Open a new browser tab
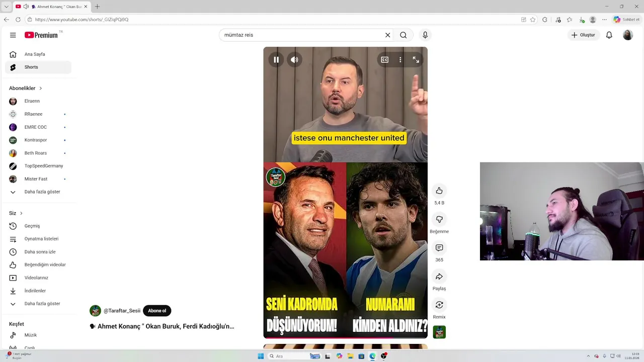644x362 pixels. (x=97, y=7)
